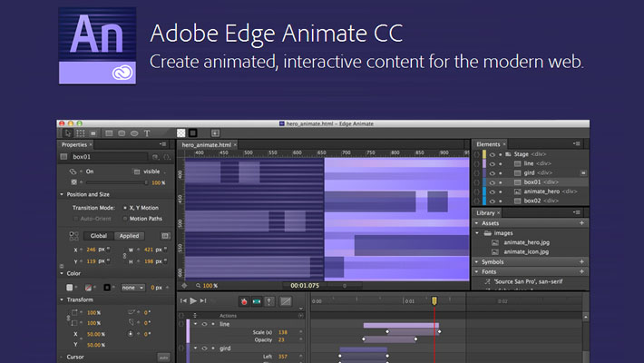Click the X value 246
644x363 pixels.
click(x=92, y=250)
